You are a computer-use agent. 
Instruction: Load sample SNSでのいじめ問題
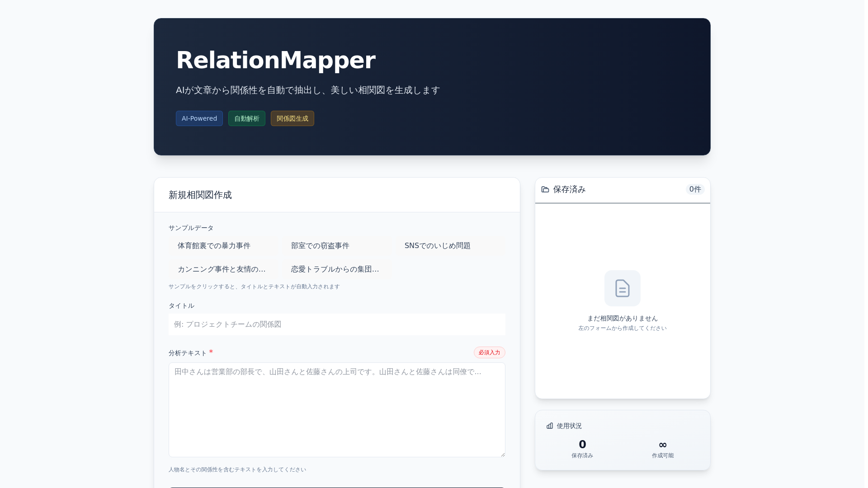click(x=450, y=246)
